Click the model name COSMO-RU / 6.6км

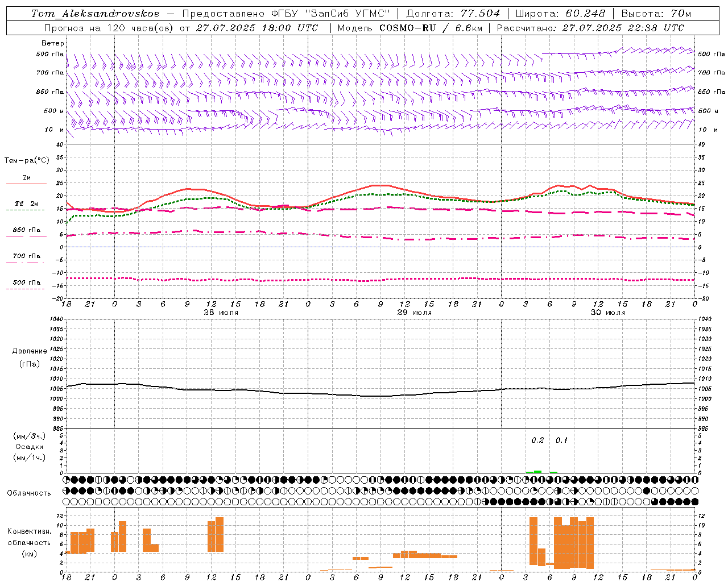pyautogui.click(x=431, y=28)
